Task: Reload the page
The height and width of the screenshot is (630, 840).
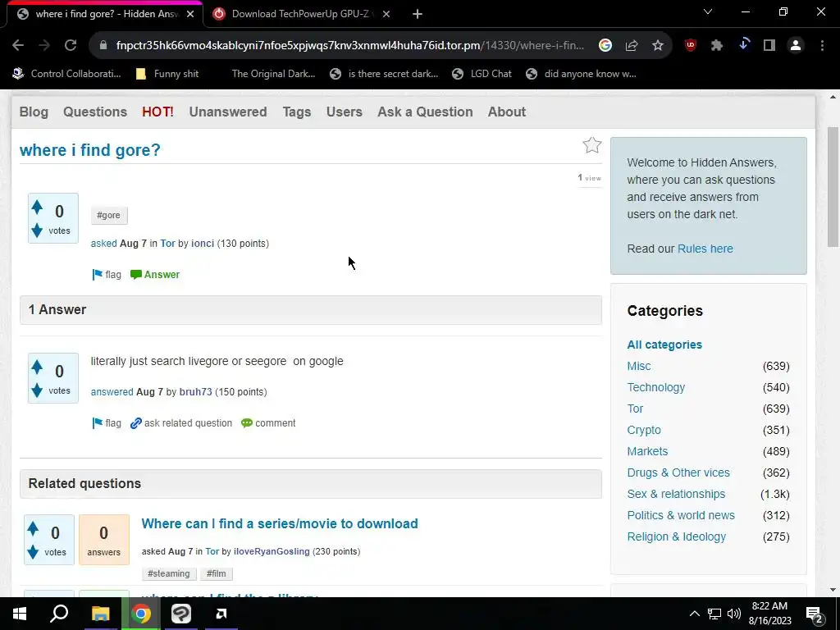Action: [x=71, y=46]
